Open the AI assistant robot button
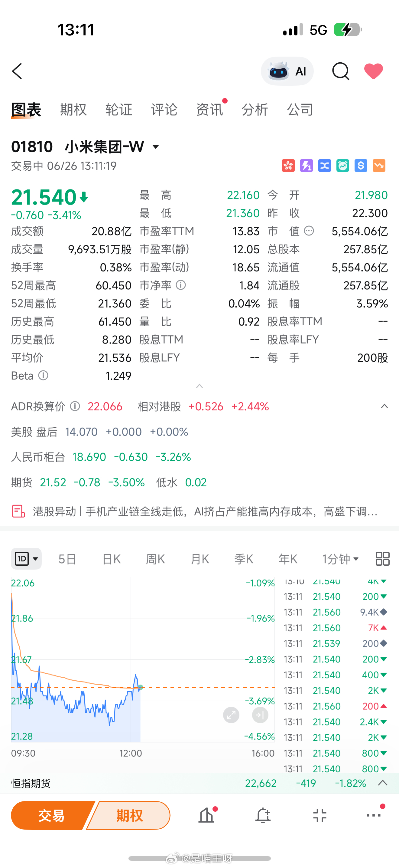399x868 pixels. [x=287, y=71]
